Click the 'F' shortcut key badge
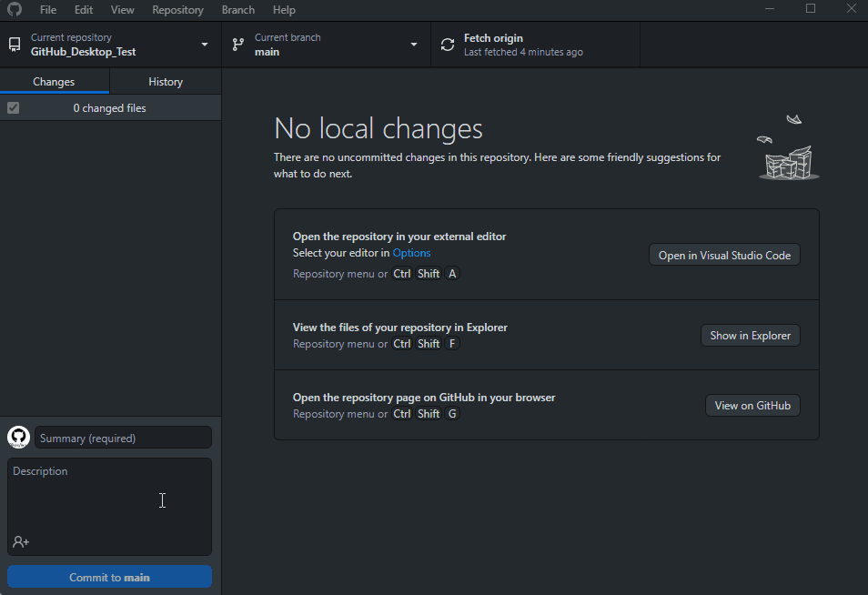Image resolution: width=868 pixels, height=595 pixels. coord(452,344)
